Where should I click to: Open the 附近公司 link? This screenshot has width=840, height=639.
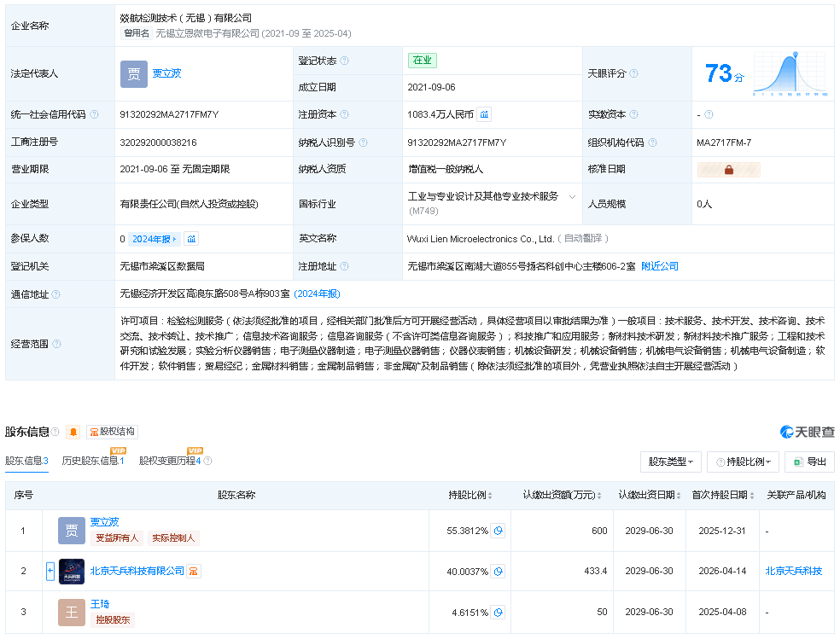click(x=660, y=266)
